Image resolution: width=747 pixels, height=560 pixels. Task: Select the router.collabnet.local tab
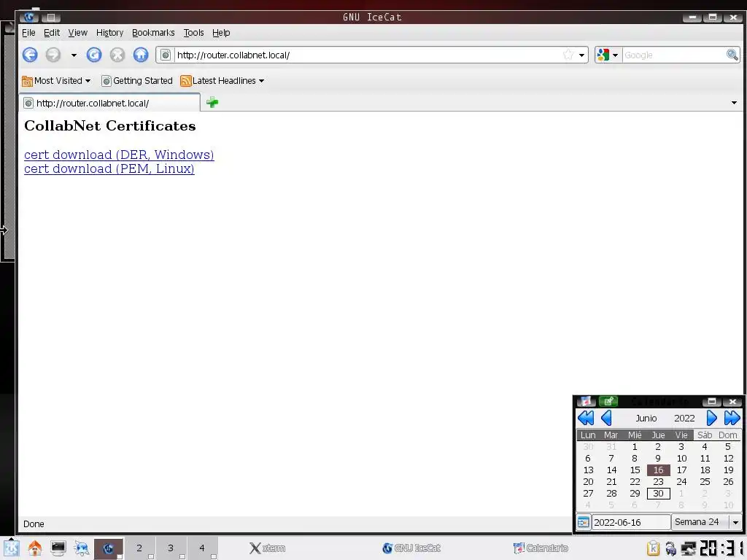[109, 103]
